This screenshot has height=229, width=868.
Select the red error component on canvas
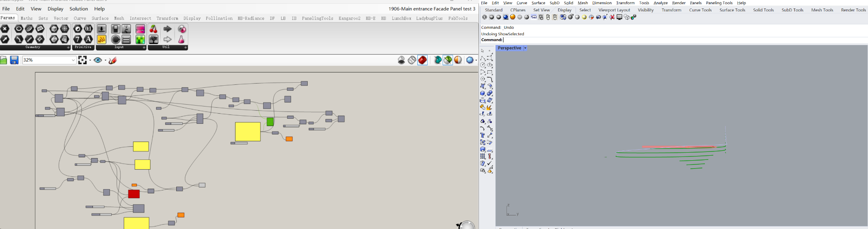134,194
